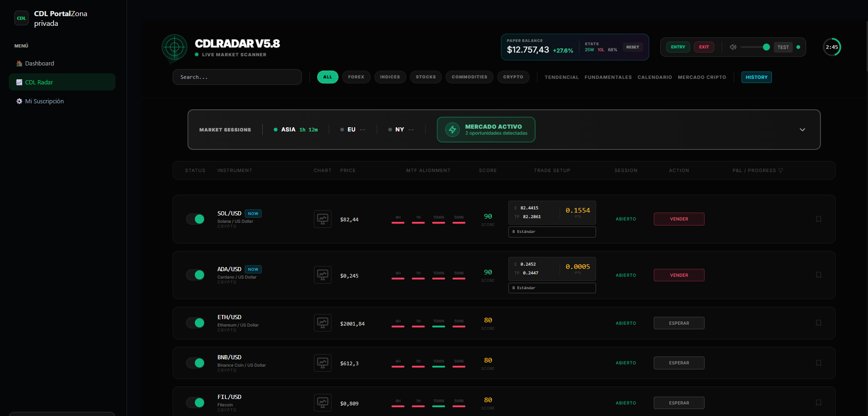This screenshot has height=416, width=868.
Task: Open the B Estándar dropdown for ADA/USD
Action: [552, 288]
